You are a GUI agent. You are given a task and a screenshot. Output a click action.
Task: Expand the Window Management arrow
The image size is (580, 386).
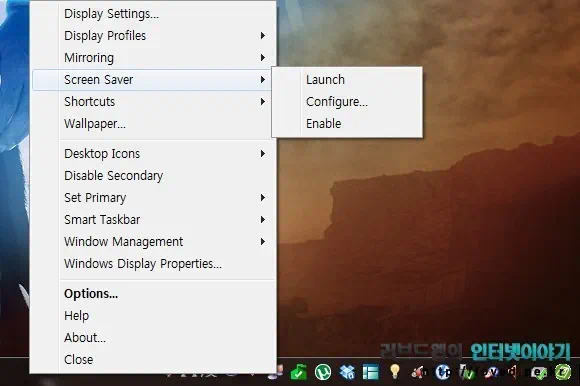pyautogui.click(x=263, y=241)
